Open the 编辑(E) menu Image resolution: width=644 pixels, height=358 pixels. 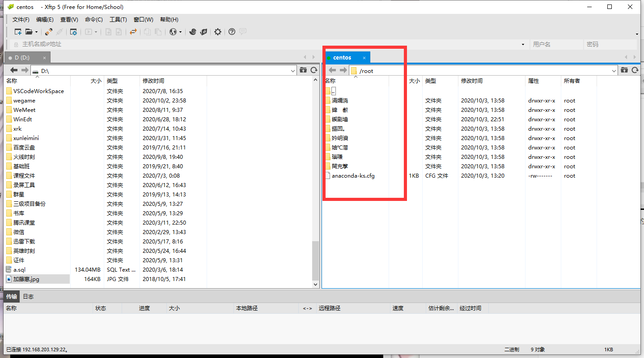click(45, 20)
